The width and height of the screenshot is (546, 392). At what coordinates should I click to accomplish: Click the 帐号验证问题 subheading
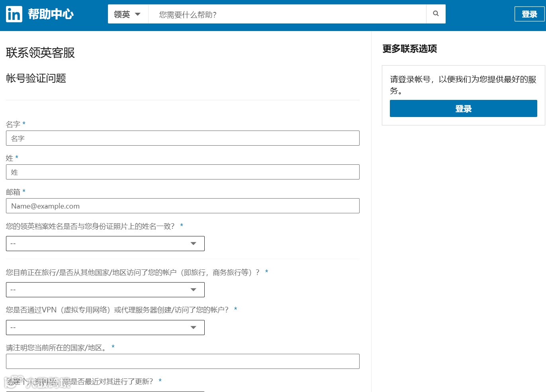pos(36,78)
